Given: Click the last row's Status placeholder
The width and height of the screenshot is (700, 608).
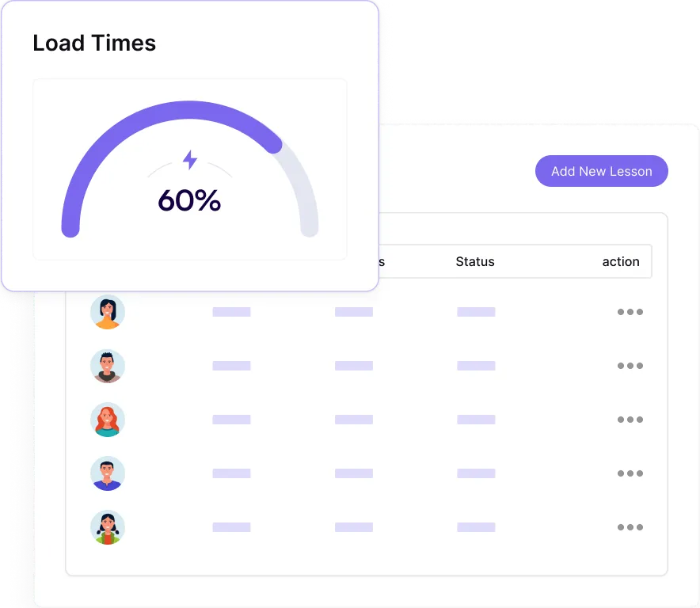Looking at the screenshot, I should 476,527.
